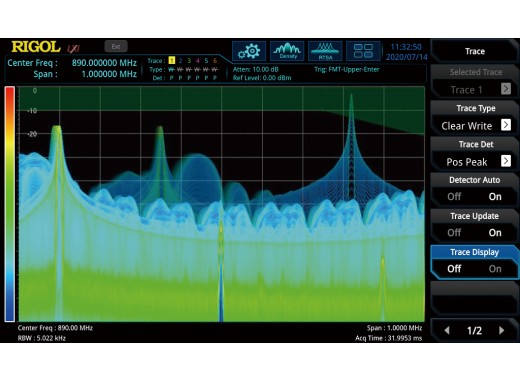The height and width of the screenshot is (380, 520).
Task: Click the bottom Center Freq : 890.00 MHz label
Action: [55, 328]
